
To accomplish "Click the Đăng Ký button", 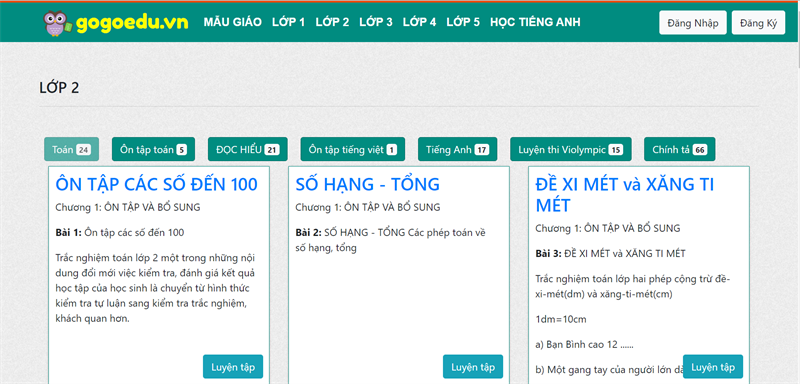I will click(758, 23).
